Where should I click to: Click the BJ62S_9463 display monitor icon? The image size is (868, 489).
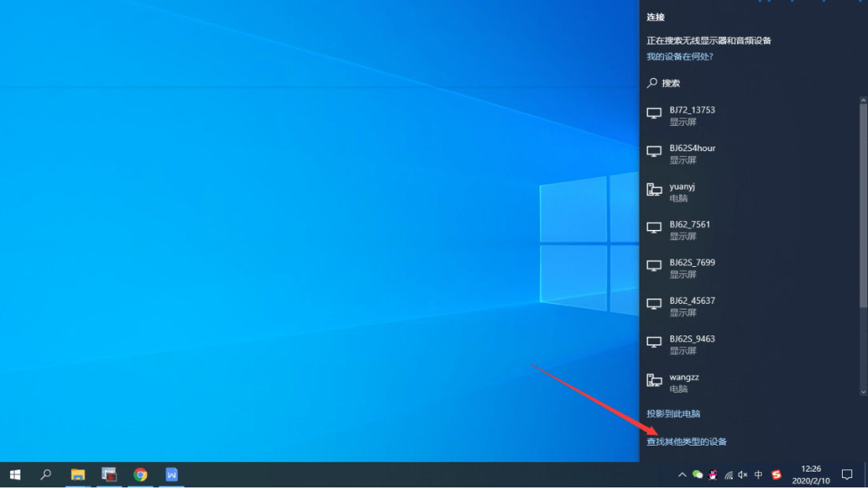654,343
